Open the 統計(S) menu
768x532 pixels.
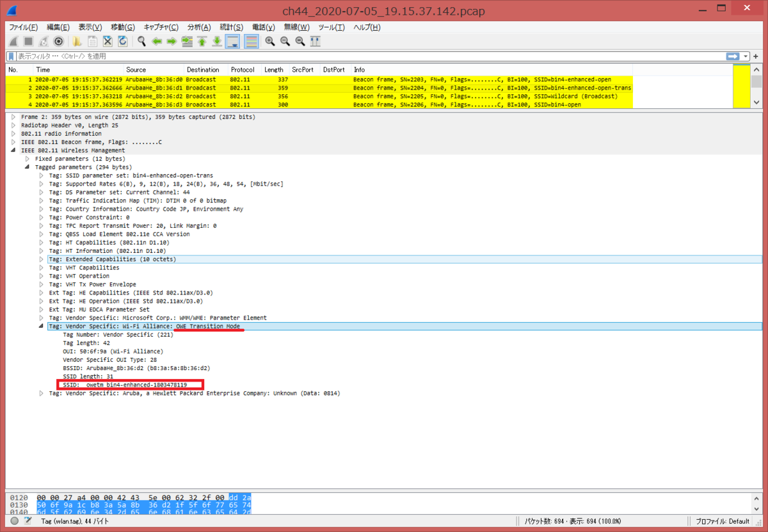(x=230, y=27)
